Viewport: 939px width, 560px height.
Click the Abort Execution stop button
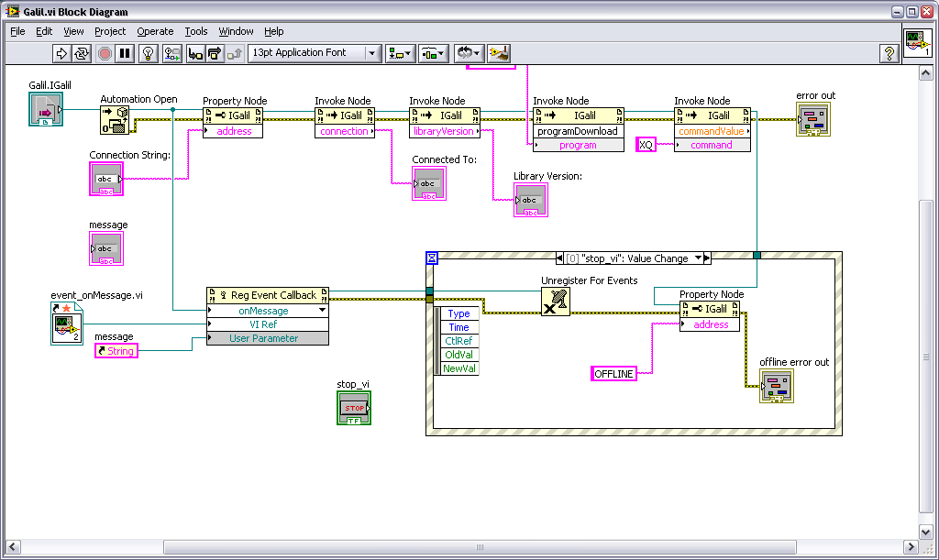tap(105, 53)
